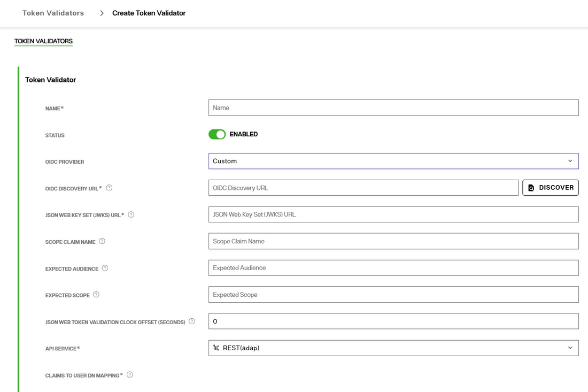Click the Discover button
Image resolution: width=588 pixels, height=392 pixels.
pyautogui.click(x=551, y=188)
